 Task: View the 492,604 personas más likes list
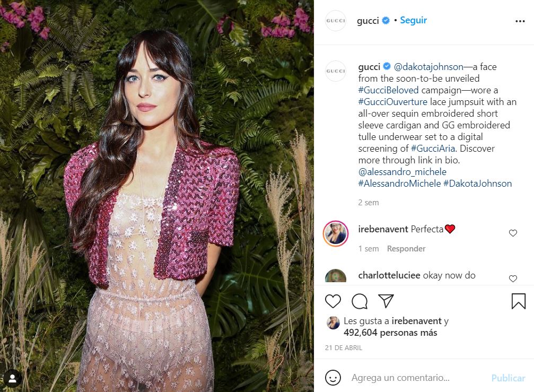390,333
